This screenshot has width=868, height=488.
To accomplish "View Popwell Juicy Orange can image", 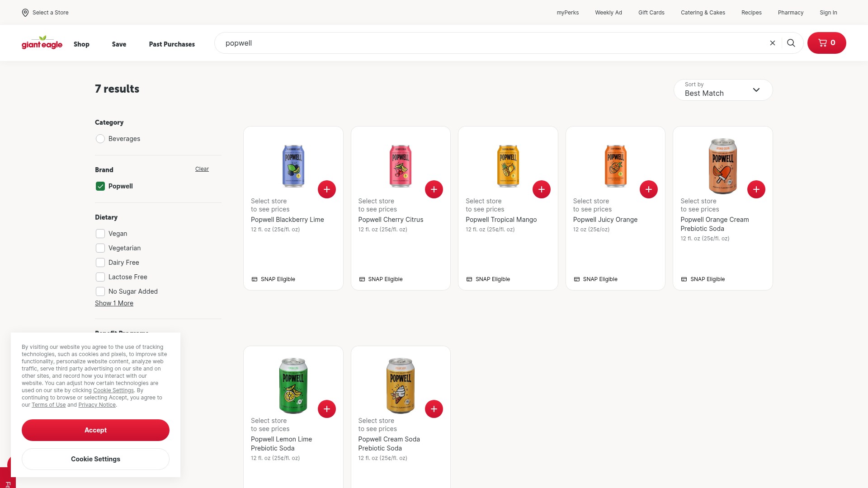I will coord(615,166).
